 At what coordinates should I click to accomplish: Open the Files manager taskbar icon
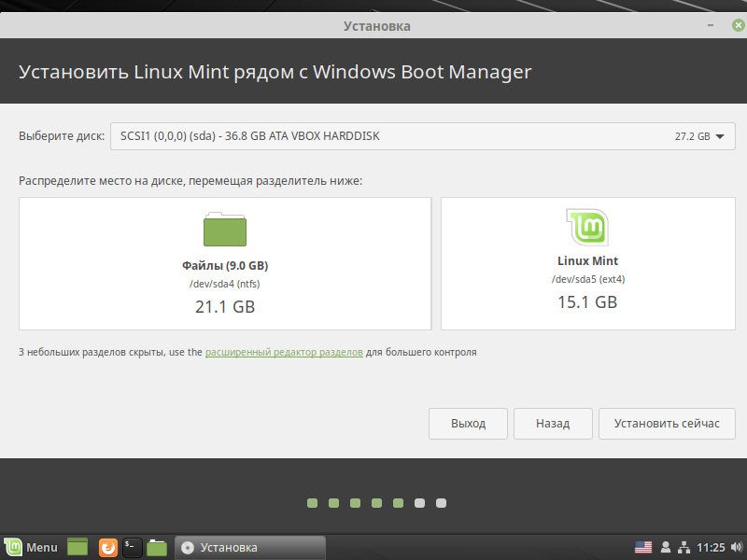point(157,548)
